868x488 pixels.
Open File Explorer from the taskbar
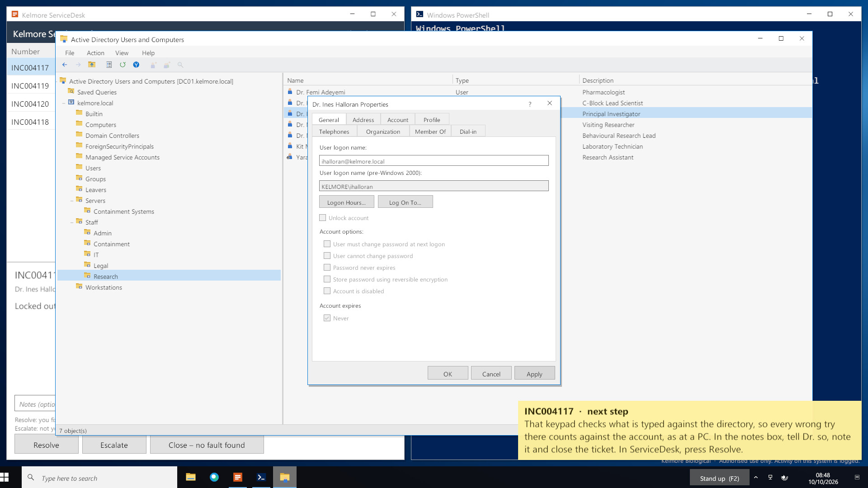[191, 477]
